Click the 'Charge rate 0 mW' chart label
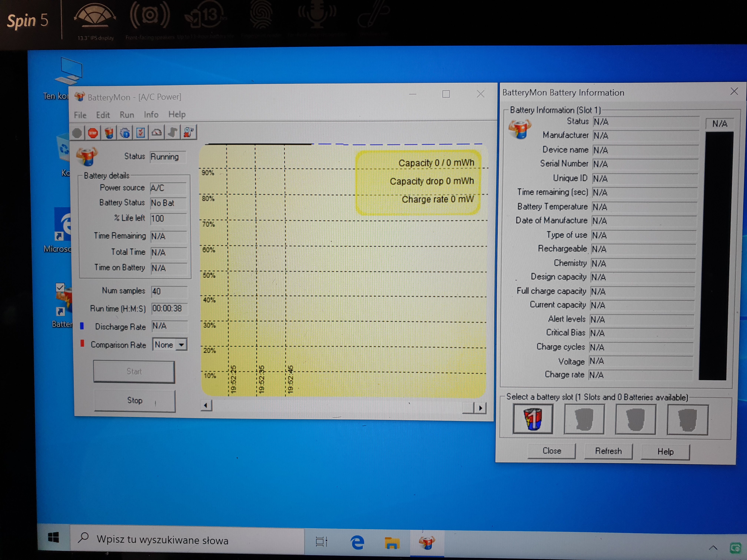Image resolution: width=747 pixels, height=560 pixels. click(x=438, y=199)
